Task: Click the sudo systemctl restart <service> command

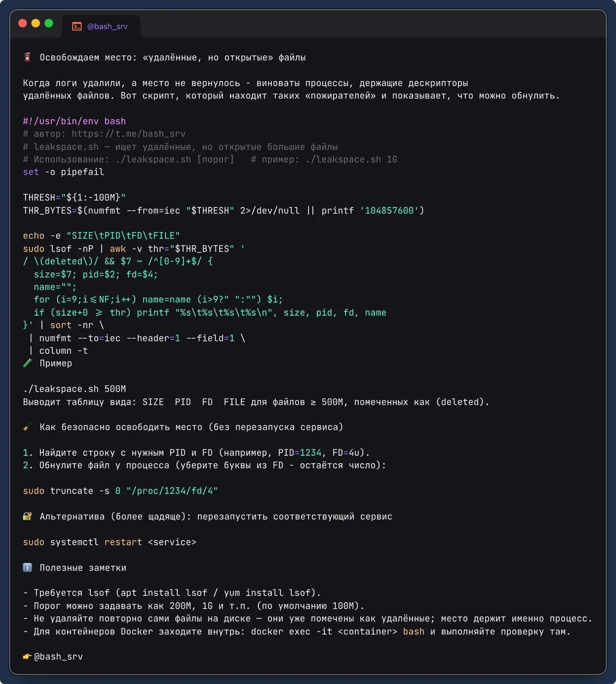Action: coord(110,542)
